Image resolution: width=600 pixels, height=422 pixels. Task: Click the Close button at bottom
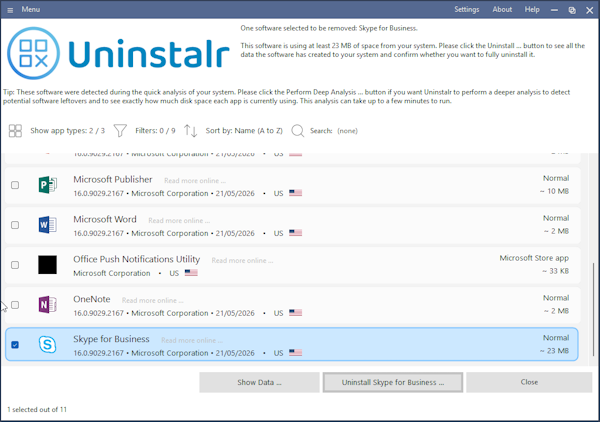tap(529, 382)
